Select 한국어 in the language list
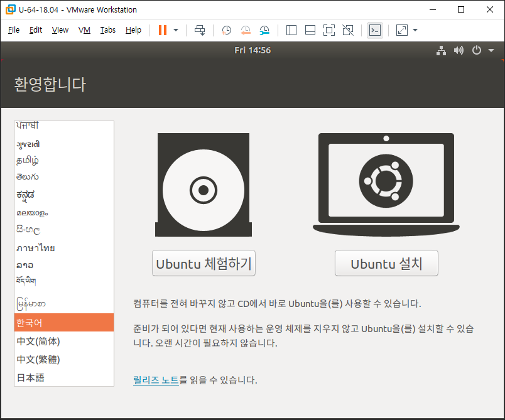 (x=64, y=323)
